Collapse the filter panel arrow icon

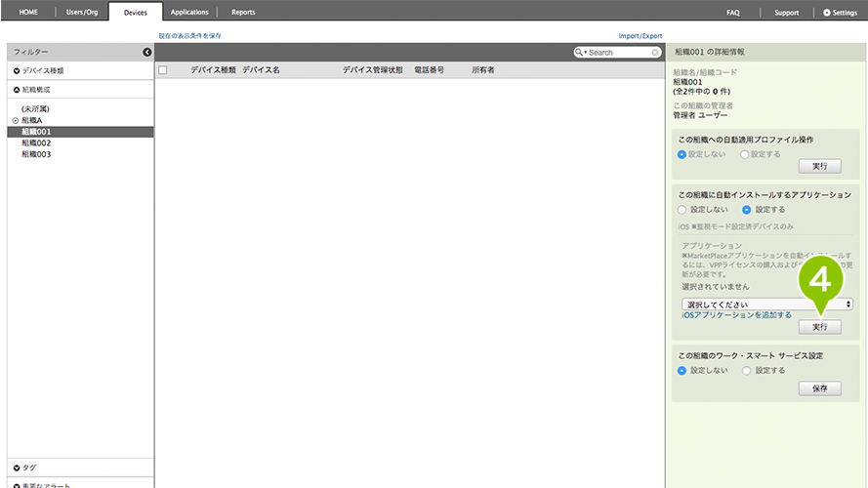tap(146, 52)
